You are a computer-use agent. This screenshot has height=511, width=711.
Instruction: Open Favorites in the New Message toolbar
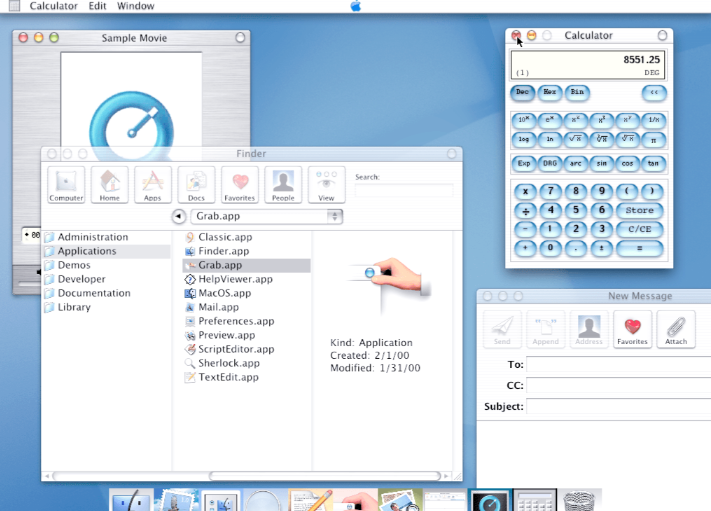[633, 329]
